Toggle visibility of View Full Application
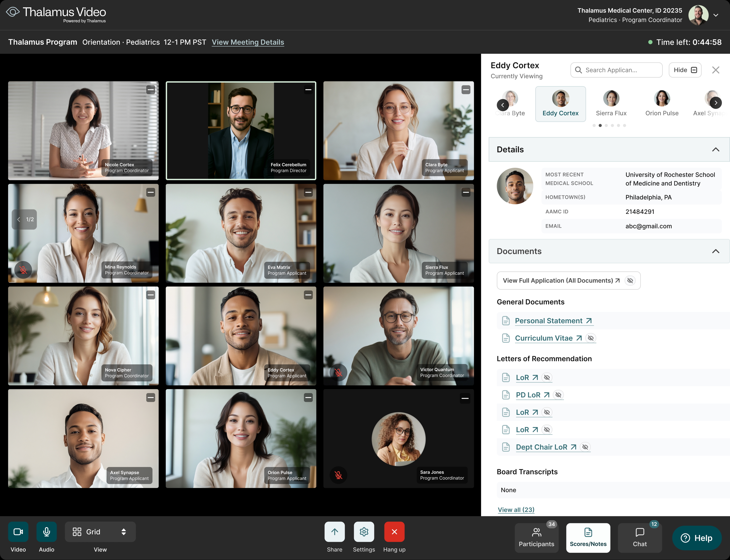 coord(630,281)
